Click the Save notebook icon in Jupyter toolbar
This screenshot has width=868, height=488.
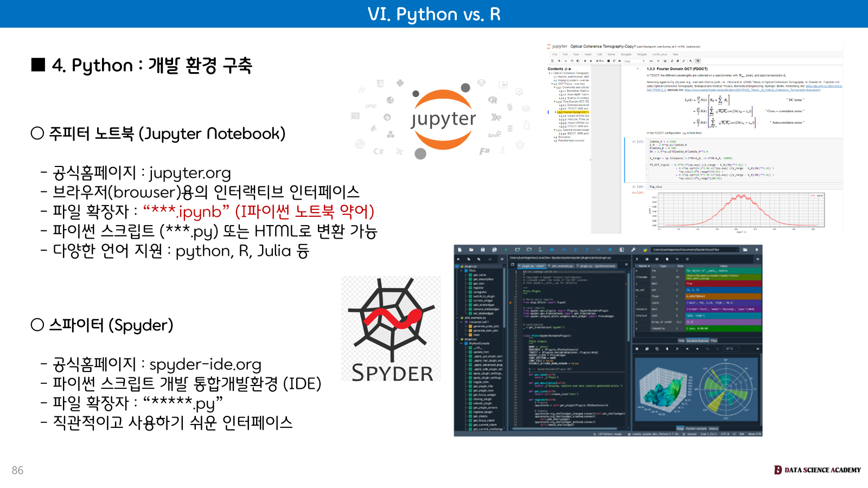[552, 61]
